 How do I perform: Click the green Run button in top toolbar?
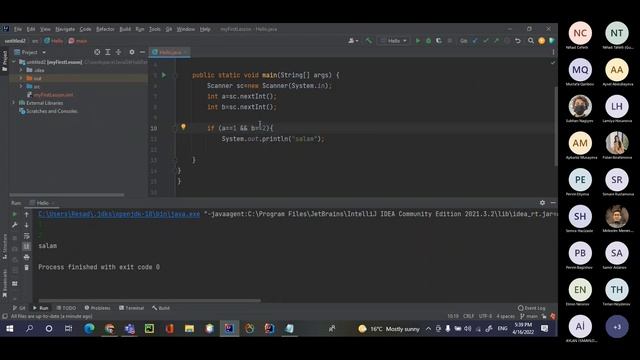418,41
